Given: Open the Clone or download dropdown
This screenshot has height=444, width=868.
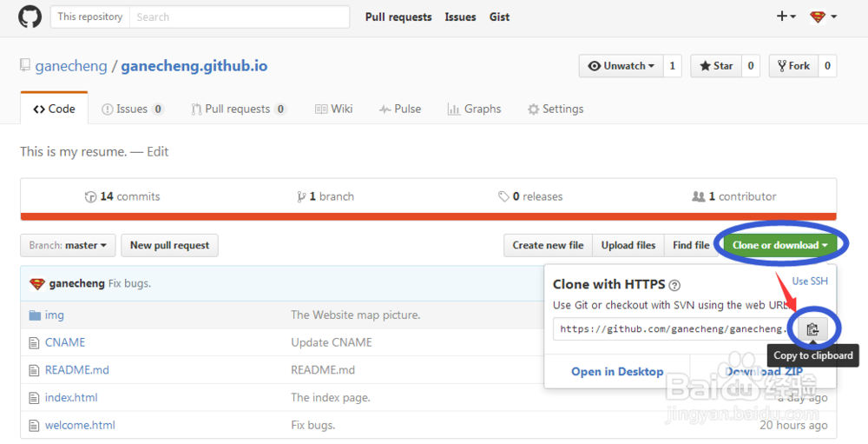Looking at the screenshot, I should pos(779,245).
